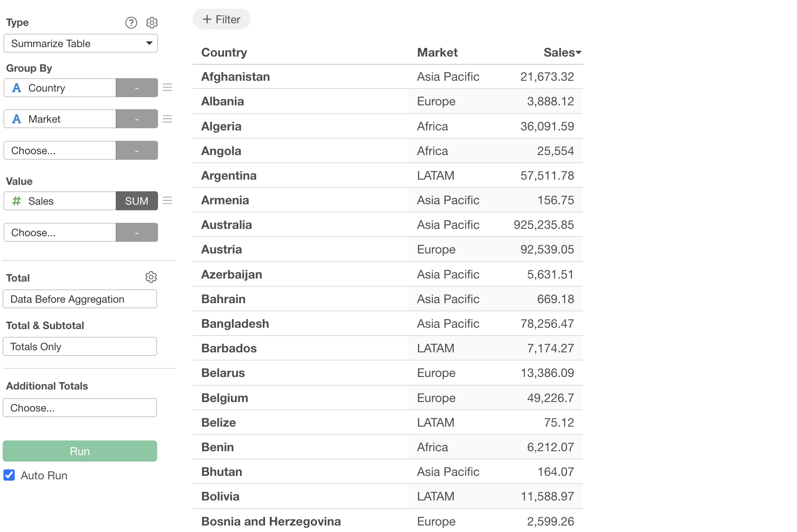Click the SUM aggregation button for Sales
797x532 pixels.
(x=136, y=201)
